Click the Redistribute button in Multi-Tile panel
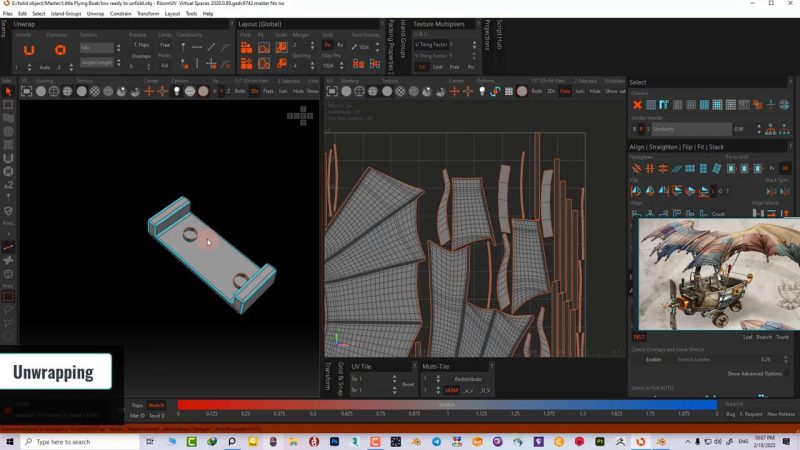The width and height of the screenshot is (800, 450). (x=468, y=379)
